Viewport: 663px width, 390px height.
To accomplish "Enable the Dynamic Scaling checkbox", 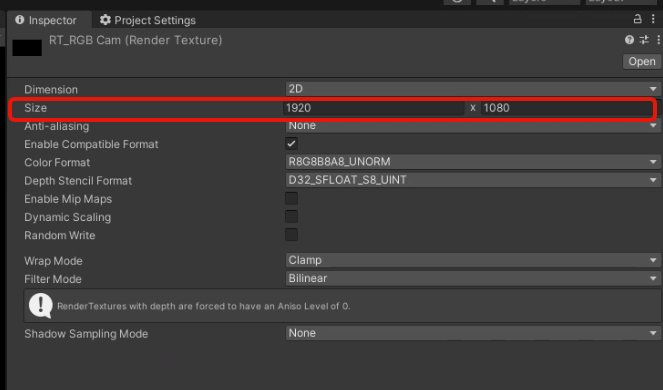I will pos(291,217).
